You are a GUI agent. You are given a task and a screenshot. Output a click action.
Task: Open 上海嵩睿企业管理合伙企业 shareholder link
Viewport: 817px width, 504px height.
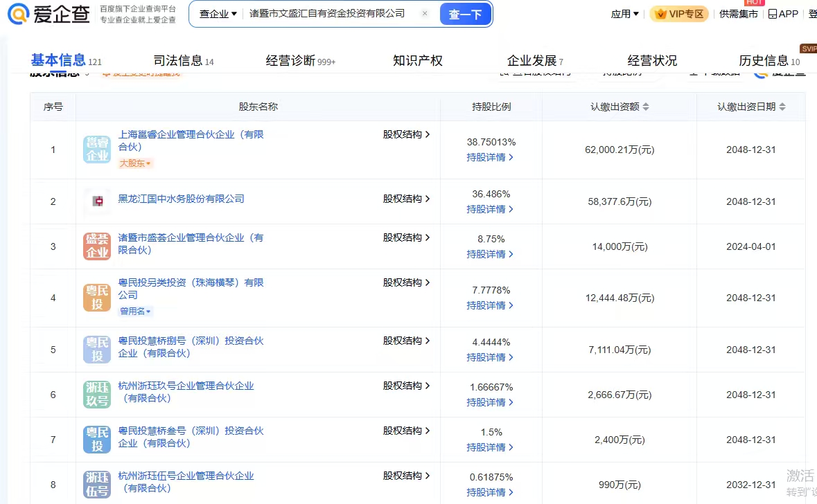tap(191, 141)
